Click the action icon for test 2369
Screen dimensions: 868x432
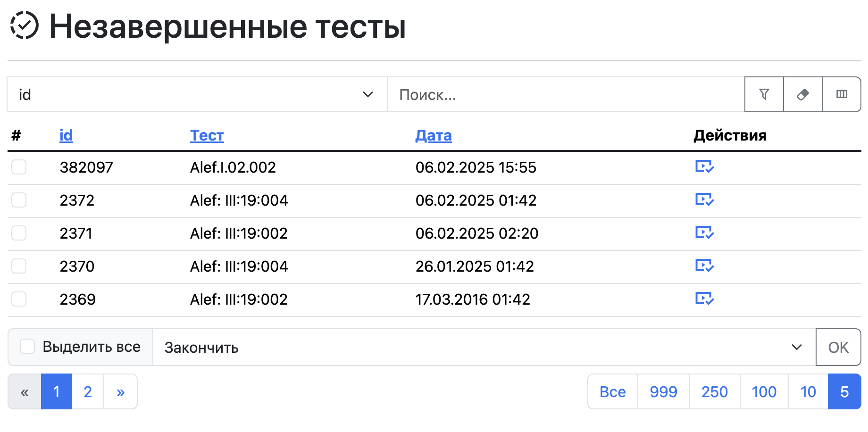(x=704, y=299)
